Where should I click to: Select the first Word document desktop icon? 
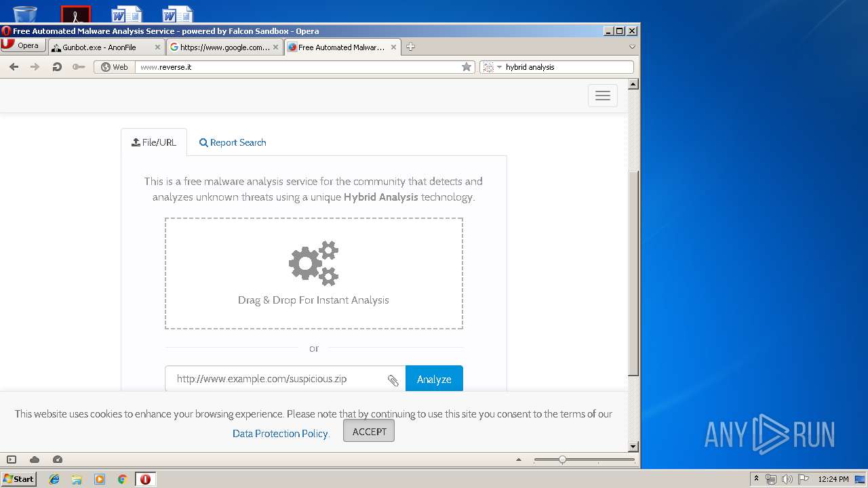point(126,14)
